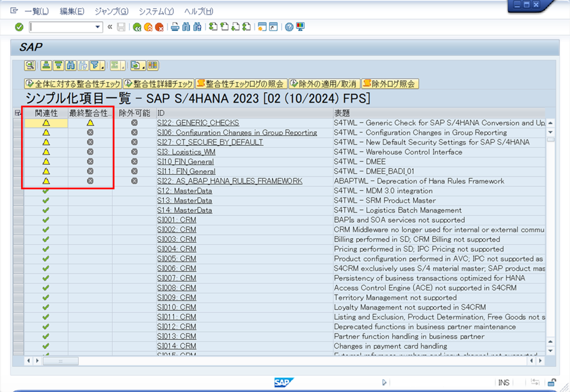Open the command field history dropdown
Screen dimensions: 570x392
[x=98, y=27]
